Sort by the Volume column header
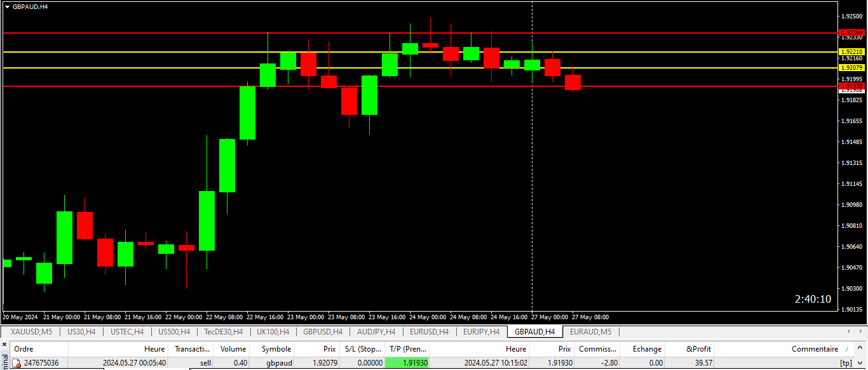The width and height of the screenshot is (868, 370). click(x=233, y=348)
